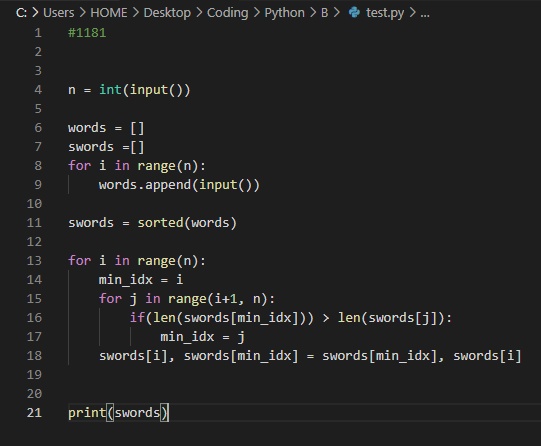Image resolution: width=541 pixels, height=446 pixels.
Task: Click the 'for' keyword on line 13
Action: [x=79, y=260]
